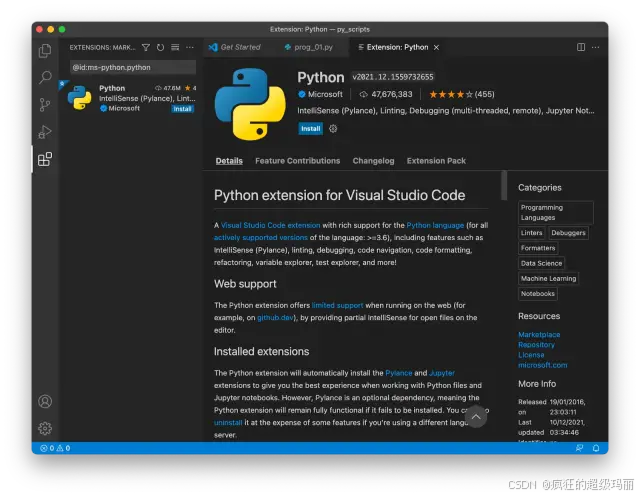The height and width of the screenshot is (496, 640).
Task: Open Extensions panel more actions menu
Action: click(x=190, y=47)
